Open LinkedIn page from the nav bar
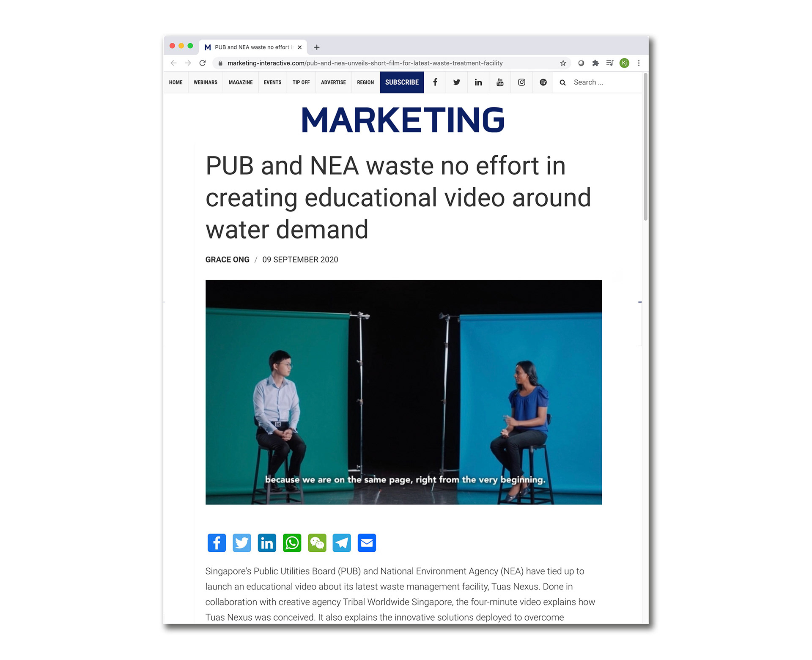The height and width of the screenshot is (660, 812). coord(478,82)
